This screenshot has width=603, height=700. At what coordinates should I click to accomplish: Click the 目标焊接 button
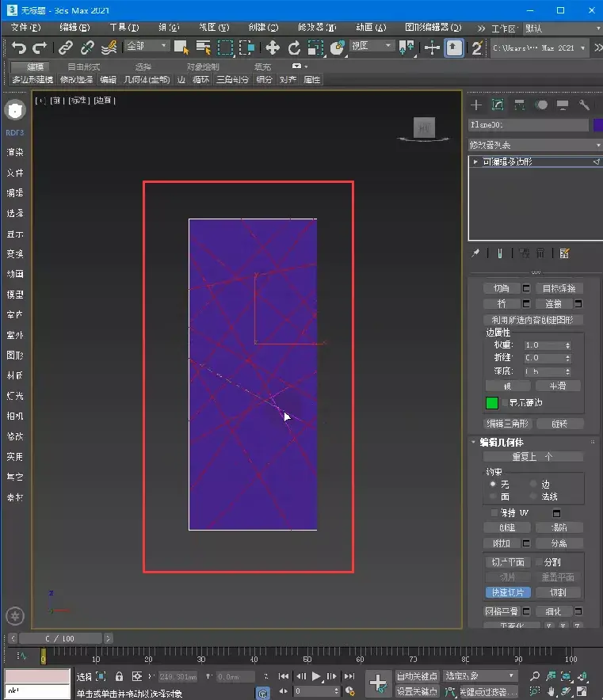tap(559, 288)
